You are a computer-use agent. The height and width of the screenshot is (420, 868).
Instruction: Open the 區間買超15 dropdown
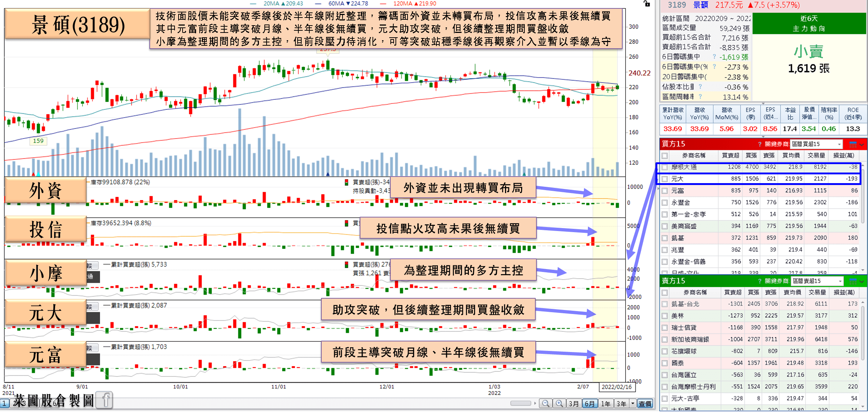[816, 144]
